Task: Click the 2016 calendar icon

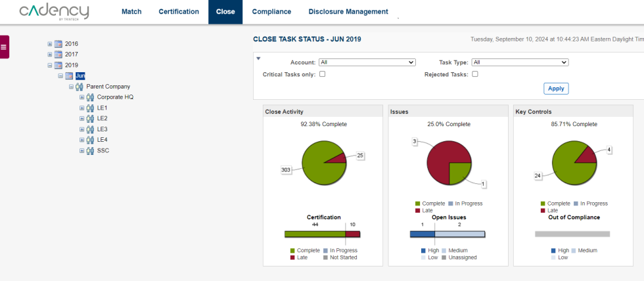Action: coord(58,44)
